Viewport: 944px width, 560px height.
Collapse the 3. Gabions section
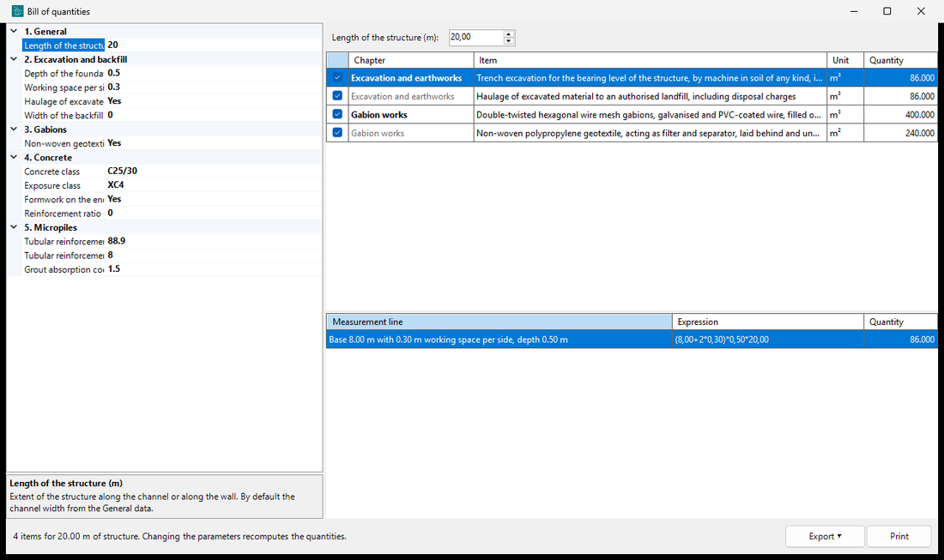pyautogui.click(x=14, y=129)
